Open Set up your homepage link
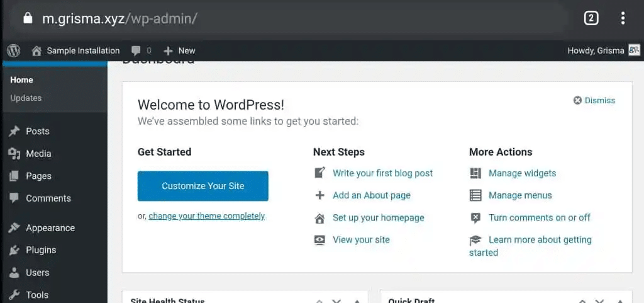Image resolution: width=644 pixels, height=303 pixels. tap(378, 217)
